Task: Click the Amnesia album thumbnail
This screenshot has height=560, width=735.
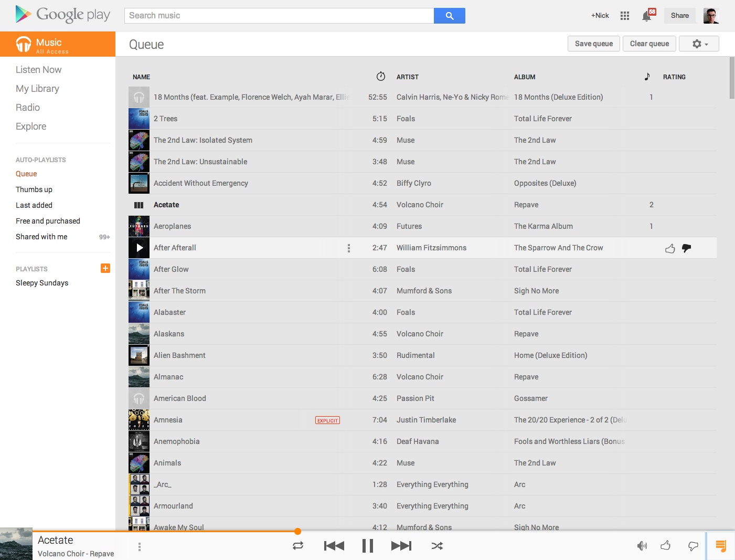Action: pyautogui.click(x=139, y=420)
